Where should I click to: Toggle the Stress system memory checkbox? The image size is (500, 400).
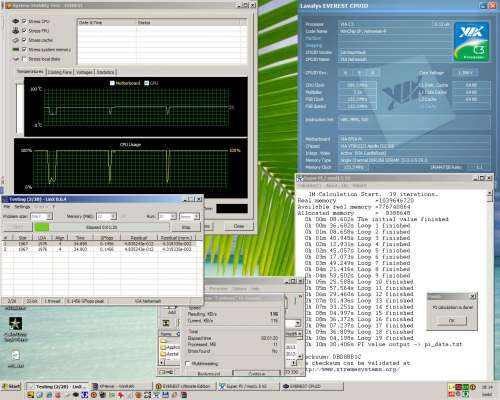coord(24,49)
